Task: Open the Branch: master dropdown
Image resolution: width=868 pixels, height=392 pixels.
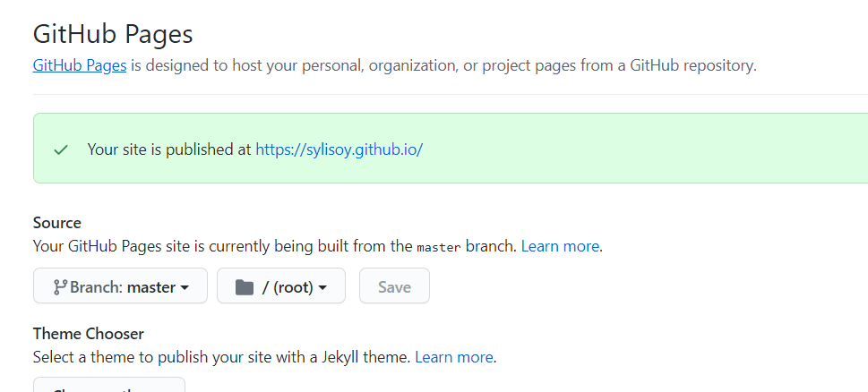Action: point(120,286)
